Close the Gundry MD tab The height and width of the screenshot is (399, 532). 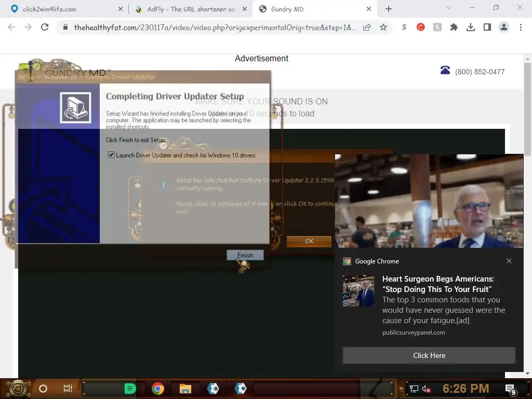tap(369, 9)
